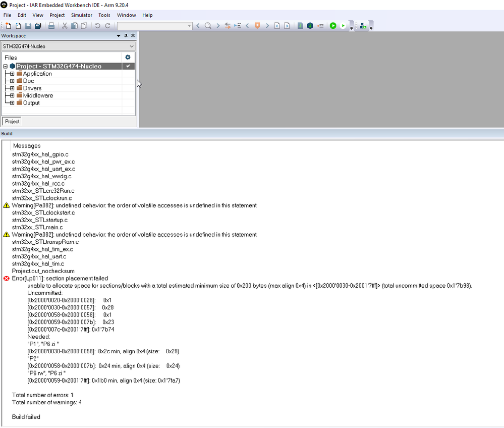Viewport: 504px width, 428px height.
Task: Click the Open file toolbar icon
Action: click(x=18, y=26)
